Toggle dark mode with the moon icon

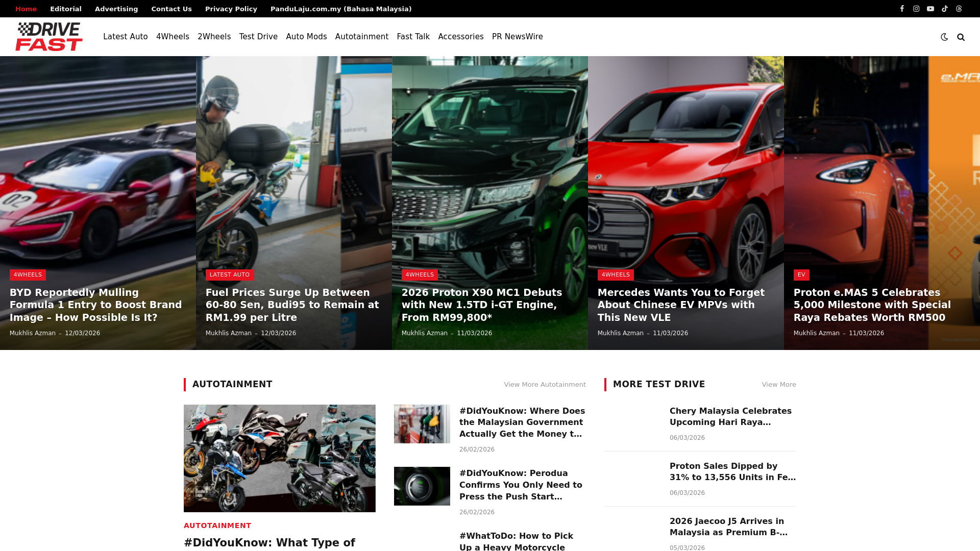944,37
